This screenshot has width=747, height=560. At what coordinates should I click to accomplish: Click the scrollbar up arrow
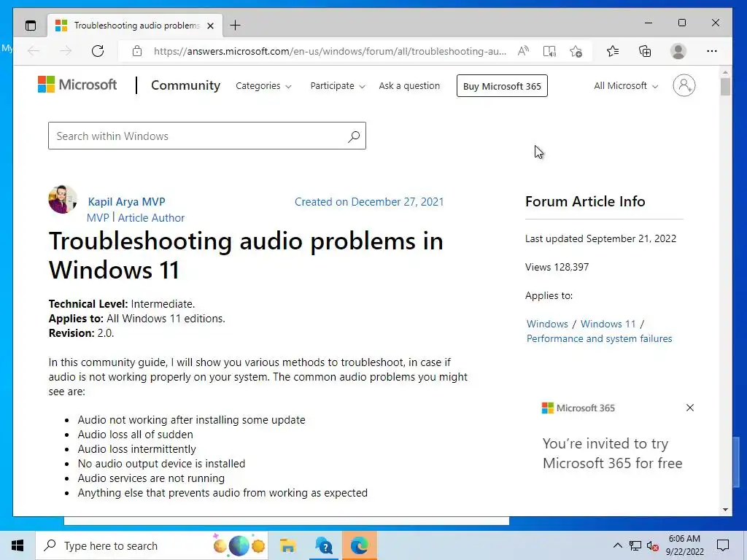point(725,72)
